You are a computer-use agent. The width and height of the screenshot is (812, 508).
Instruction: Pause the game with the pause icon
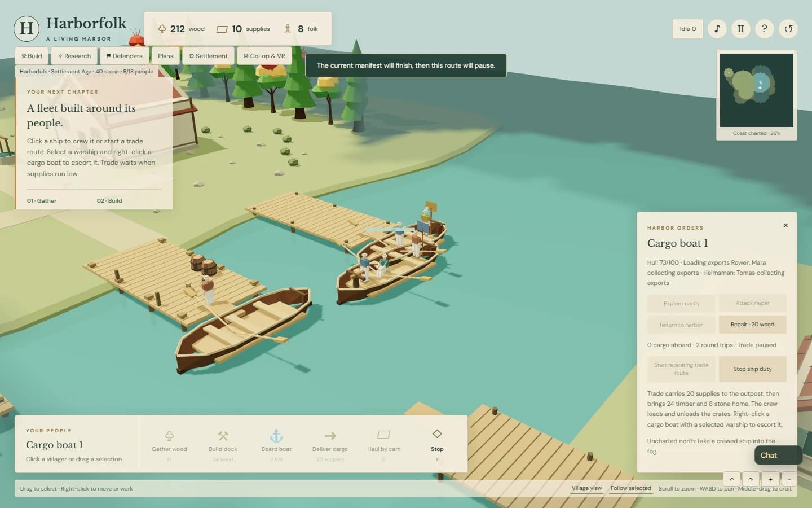click(x=741, y=29)
